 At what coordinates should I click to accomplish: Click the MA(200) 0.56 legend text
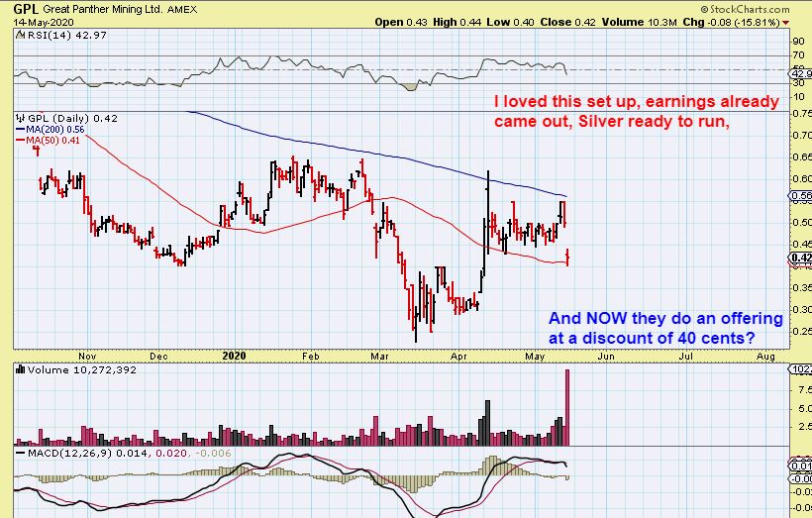[x=54, y=130]
